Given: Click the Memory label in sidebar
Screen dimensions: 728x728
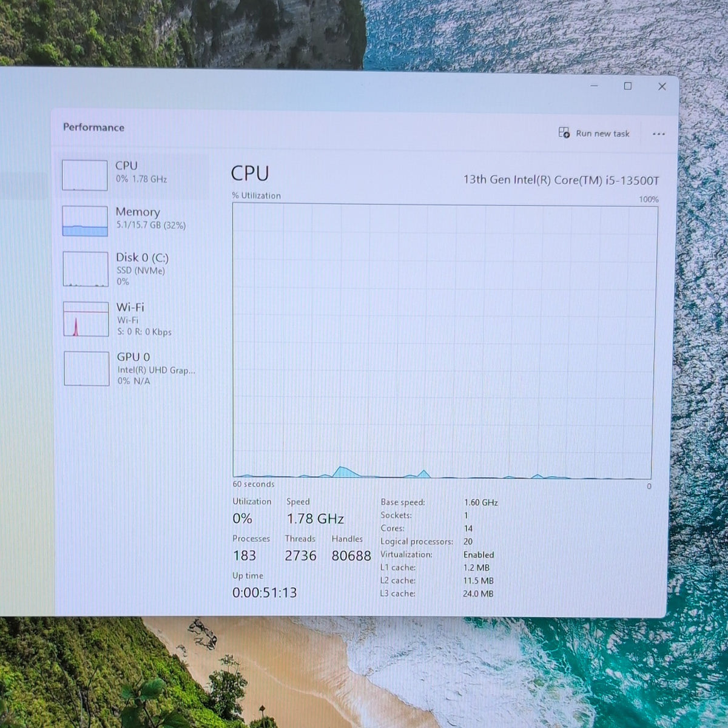Looking at the screenshot, I should click(x=138, y=212).
